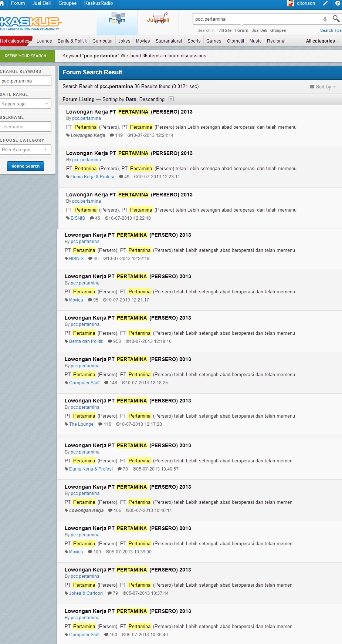Switch search scope to All Site
This screenshot has width=342, height=644.
tap(225, 30)
